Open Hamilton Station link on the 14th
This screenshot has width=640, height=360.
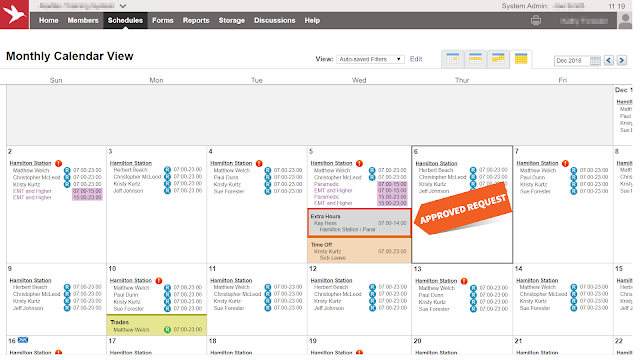click(x=537, y=281)
